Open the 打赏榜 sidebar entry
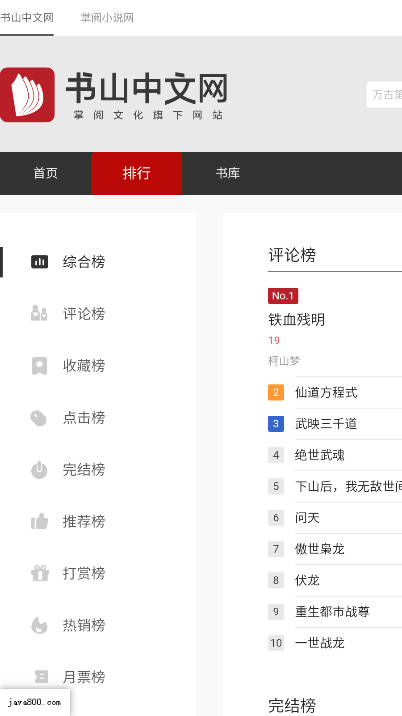 point(84,573)
